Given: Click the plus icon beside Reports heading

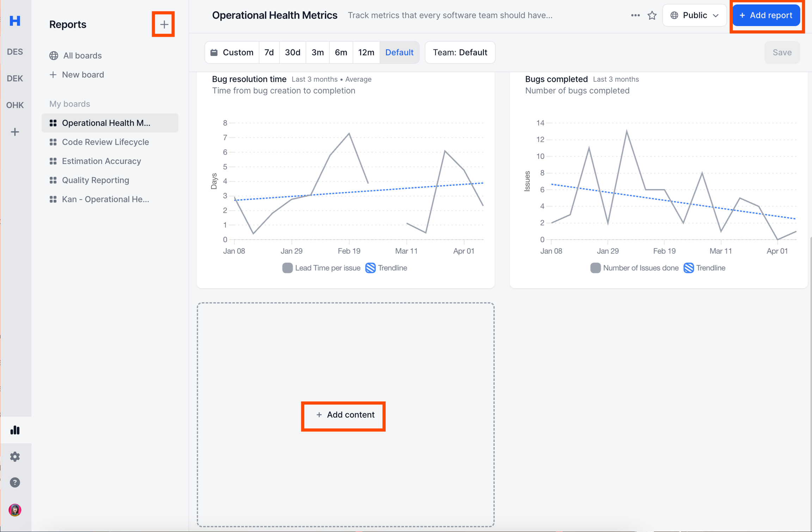Looking at the screenshot, I should pyautogui.click(x=164, y=24).
